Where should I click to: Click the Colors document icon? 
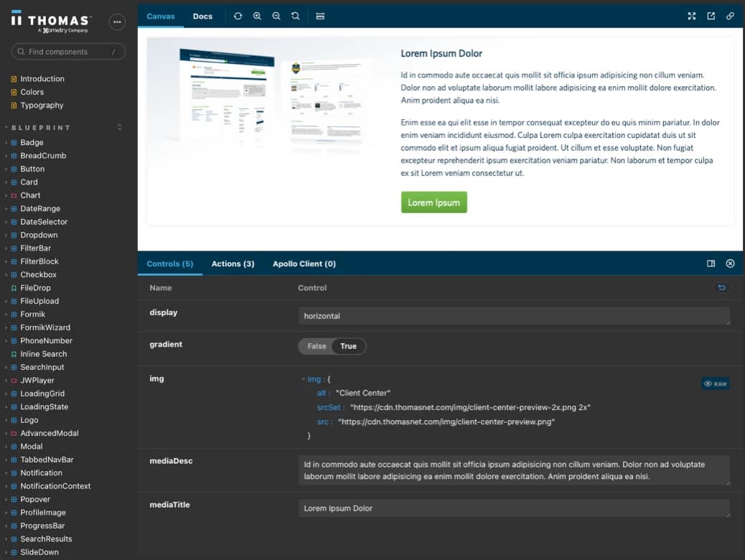pyautogui.click(x=14, y=92)
